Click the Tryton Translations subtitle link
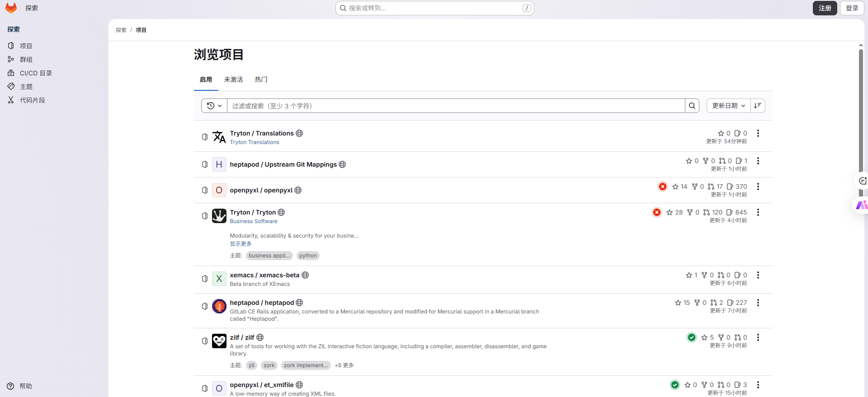Image resolution: width=868 pixels, height=397 pixels. pyautogui.click(x=255, y=142)
